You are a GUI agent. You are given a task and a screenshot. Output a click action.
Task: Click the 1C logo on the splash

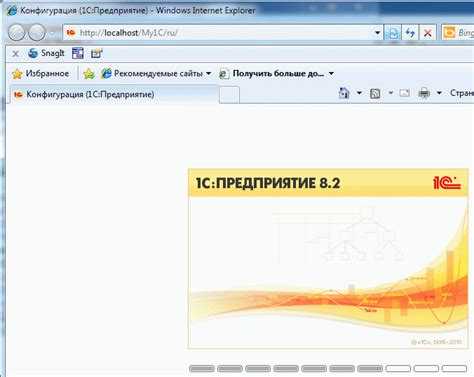447,182
